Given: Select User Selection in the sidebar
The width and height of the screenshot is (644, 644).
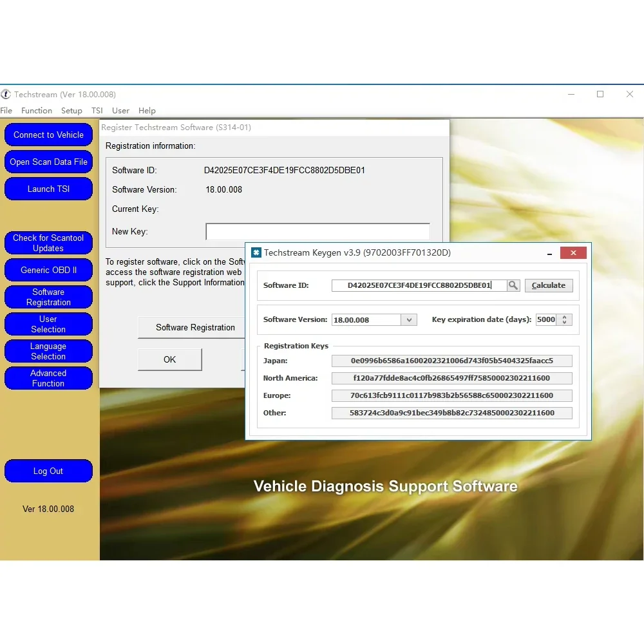Looking at the screenshot, I should click(x=48, y=324).
